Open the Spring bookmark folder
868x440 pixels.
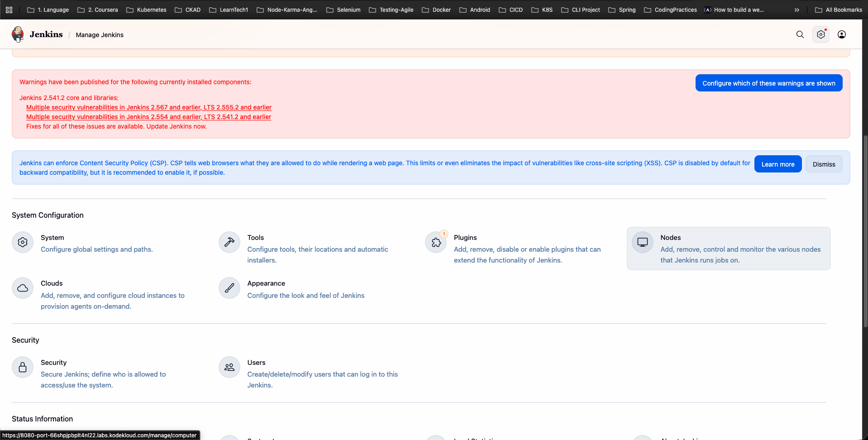point(622,10)
